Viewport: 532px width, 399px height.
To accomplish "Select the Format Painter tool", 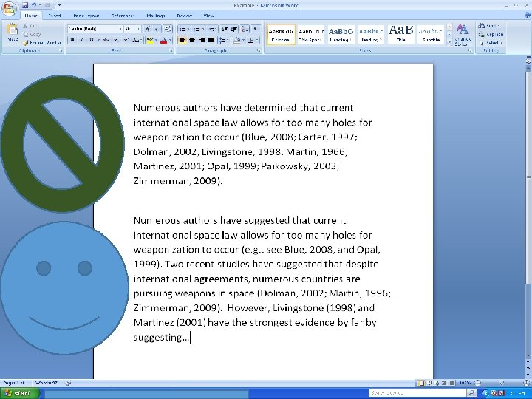I will point(41,43).
